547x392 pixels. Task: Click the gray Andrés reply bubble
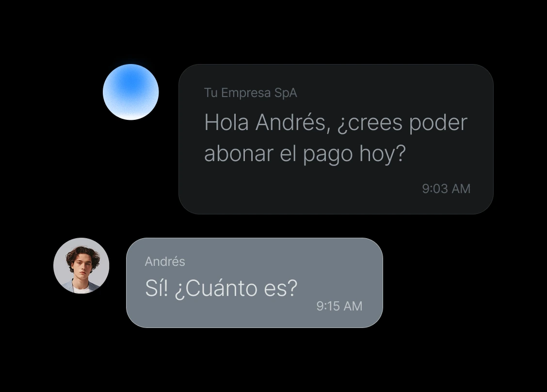click(x=254, y=283)
